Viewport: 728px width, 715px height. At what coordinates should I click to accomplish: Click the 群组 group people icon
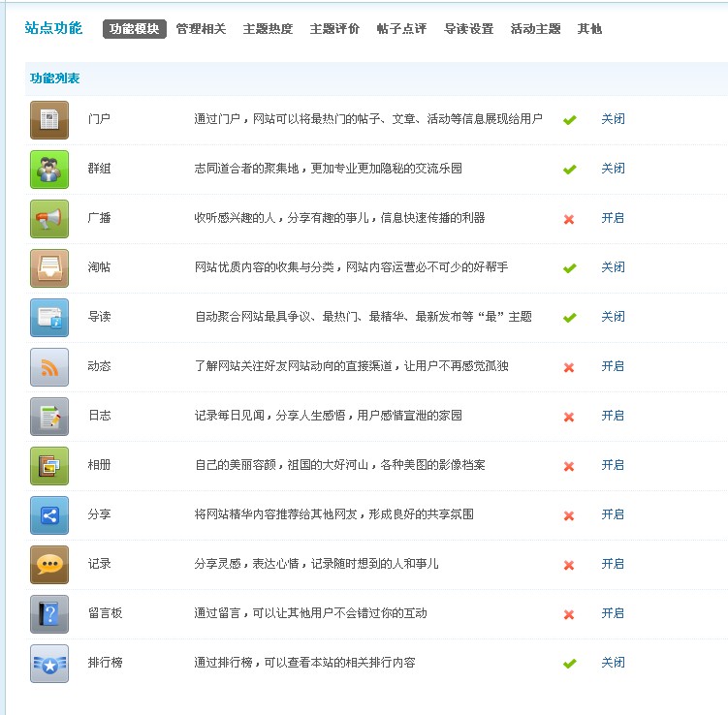pyautogui.click(x=49, y=170)
